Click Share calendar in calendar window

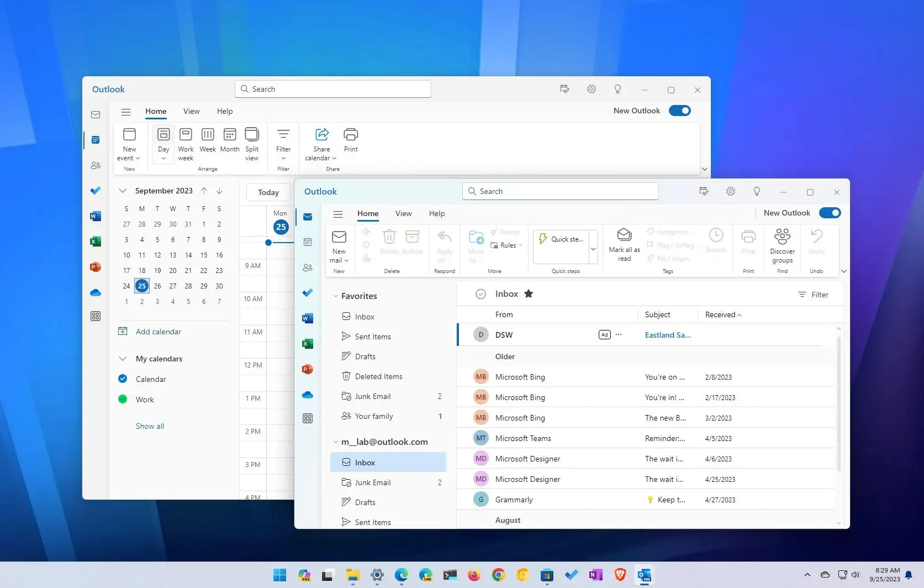pyautogui.click(x=321, y=144)
